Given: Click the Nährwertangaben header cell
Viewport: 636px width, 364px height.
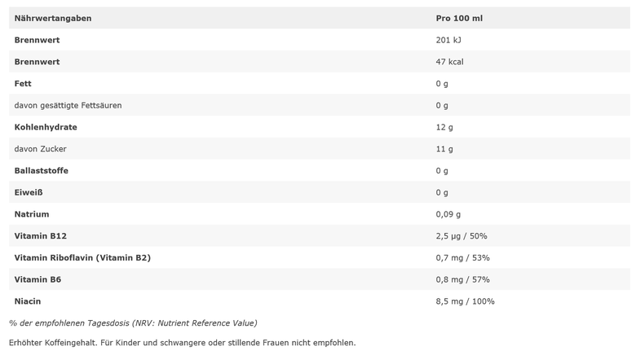Looking at the screenshot, I should pos(53,18).
